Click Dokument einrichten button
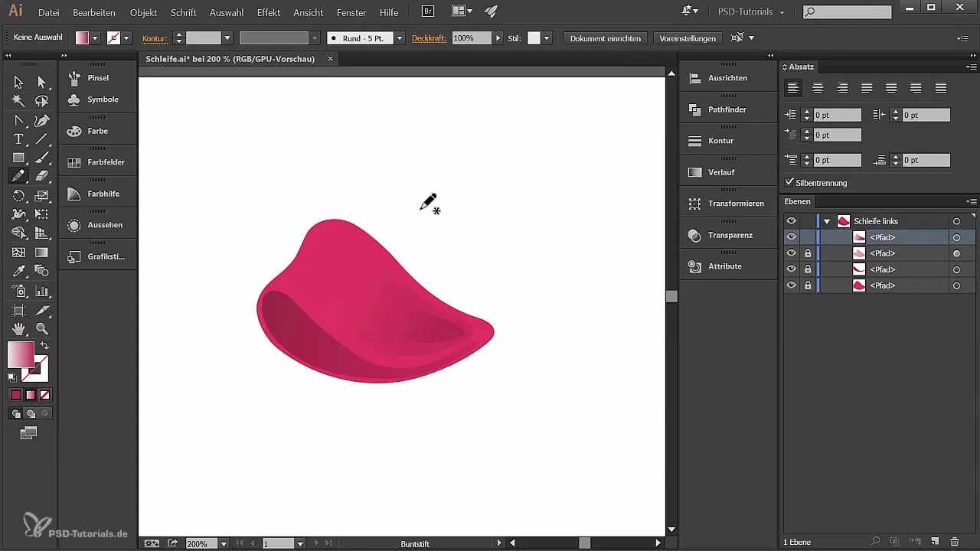980x551 pixels. [x=606, y=37]
